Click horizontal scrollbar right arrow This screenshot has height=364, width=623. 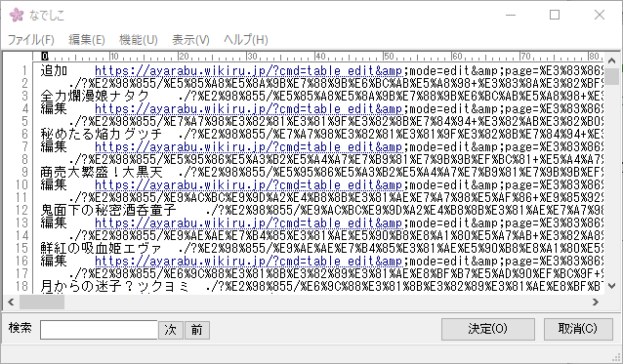pyautogui.click(x=596, y=303)
